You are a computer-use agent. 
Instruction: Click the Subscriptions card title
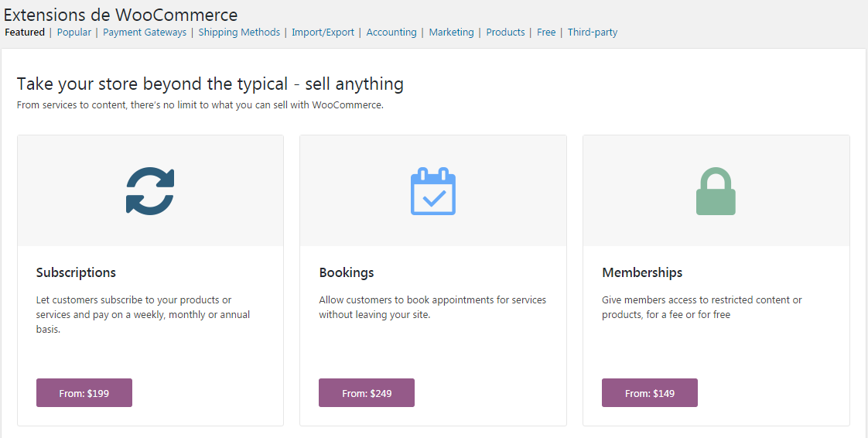pyautogui.click(x=76, y=272)
